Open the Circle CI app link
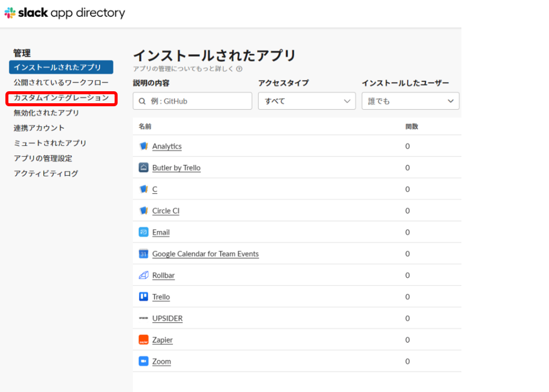549x392 pixels. 166,211
